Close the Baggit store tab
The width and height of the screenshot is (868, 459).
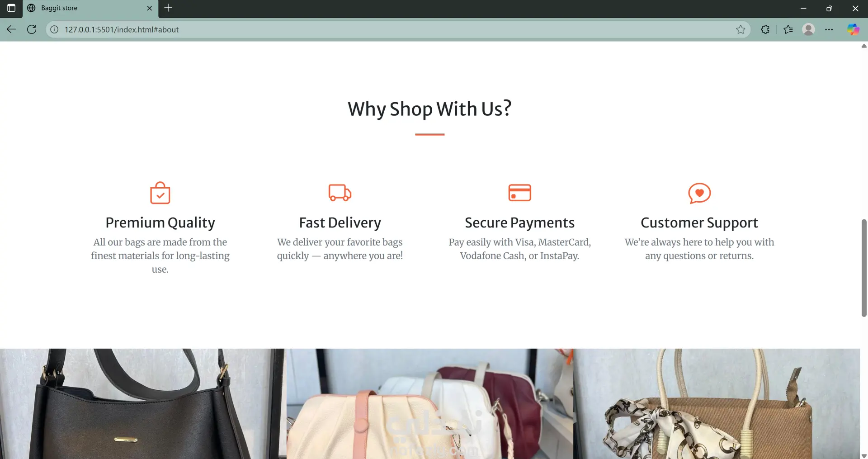point(150,8)
